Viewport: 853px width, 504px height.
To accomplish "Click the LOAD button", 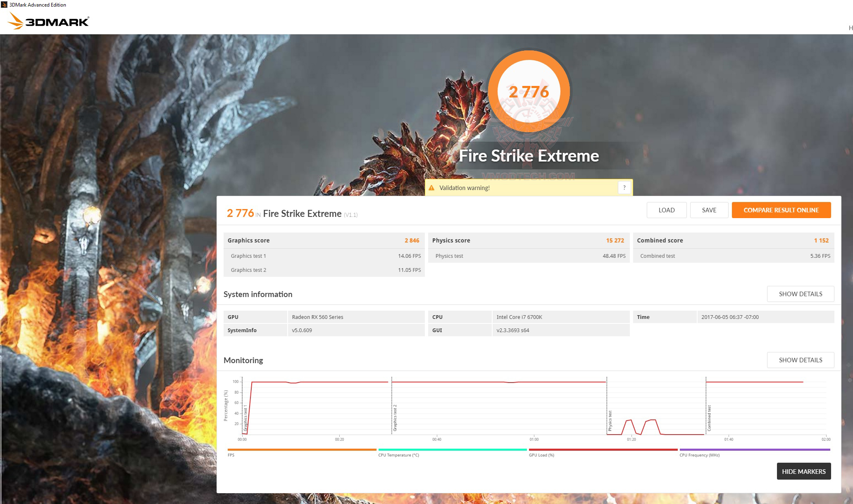I will pyautogui.click(x=666, y=210).
